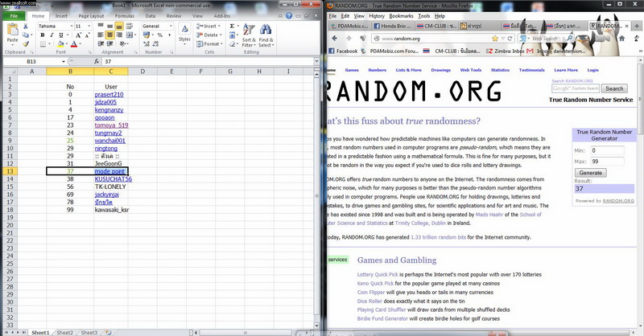Open the cell Styles gallery
Image resolution: width=644 pixels, height=336 pixels.
click(184, 33)
